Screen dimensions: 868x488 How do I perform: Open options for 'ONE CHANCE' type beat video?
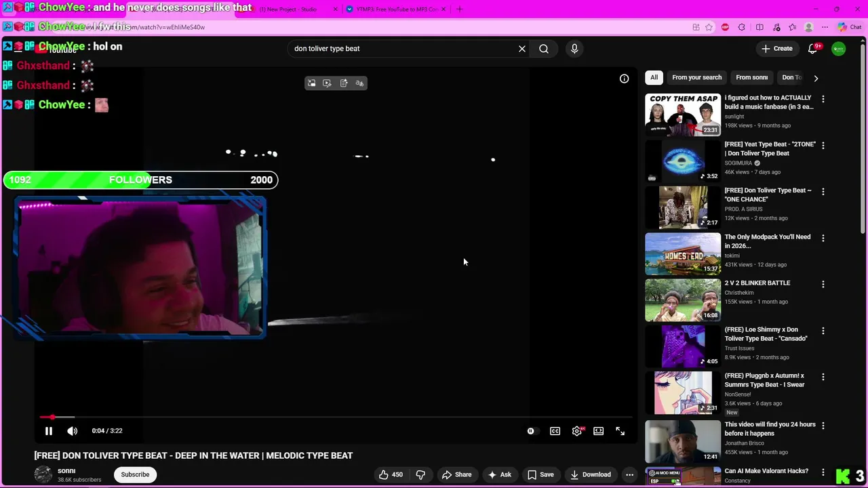(x=823, y=192)
